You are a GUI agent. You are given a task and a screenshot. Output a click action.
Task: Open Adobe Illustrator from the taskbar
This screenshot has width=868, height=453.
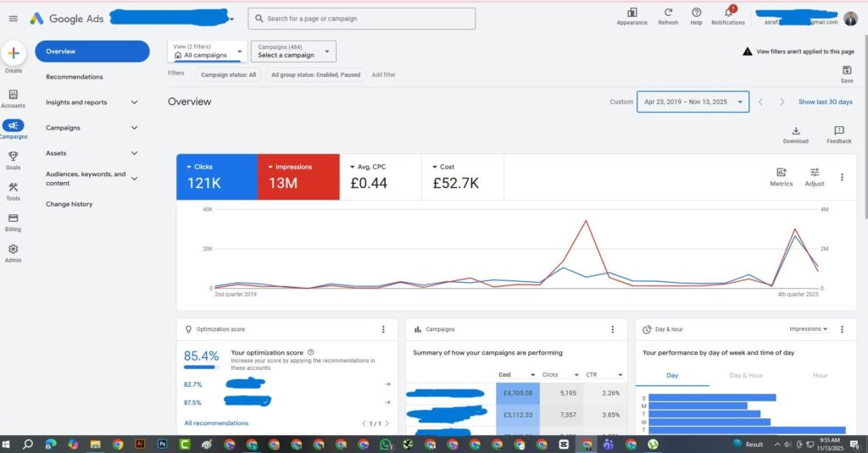(x=140, y=444)
